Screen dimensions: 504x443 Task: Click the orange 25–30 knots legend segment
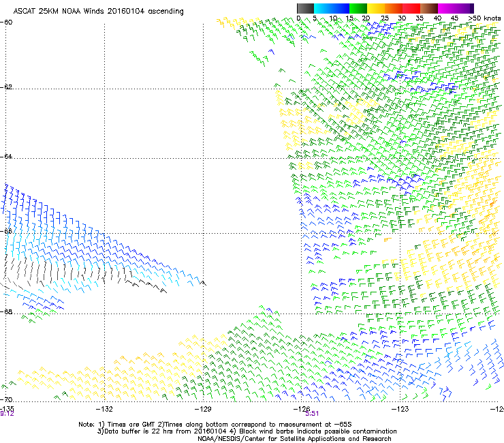pyautogui.click(x=394, y=8)
